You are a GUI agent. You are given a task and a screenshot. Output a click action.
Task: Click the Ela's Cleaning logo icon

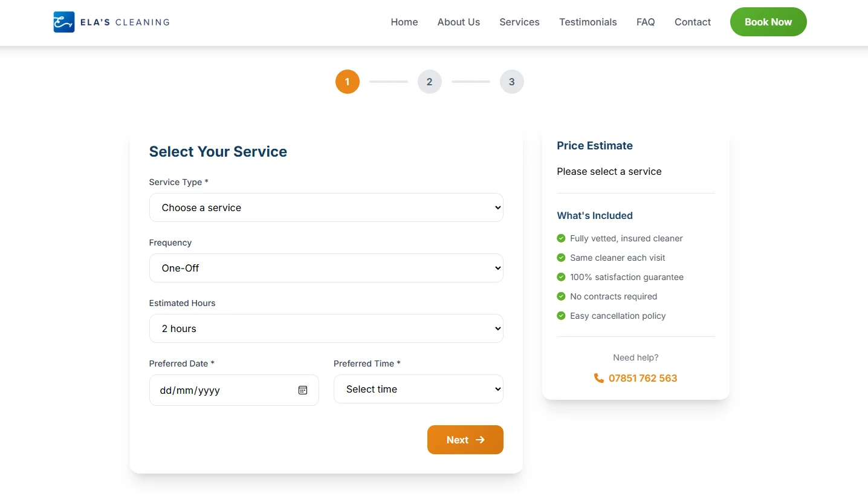point(64,22)
